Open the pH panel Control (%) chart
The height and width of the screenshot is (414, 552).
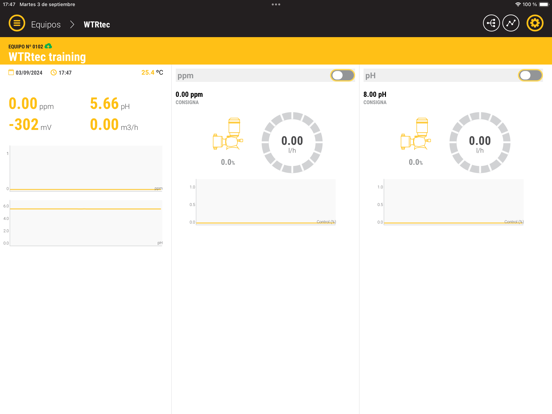click(x=453, y=202)
